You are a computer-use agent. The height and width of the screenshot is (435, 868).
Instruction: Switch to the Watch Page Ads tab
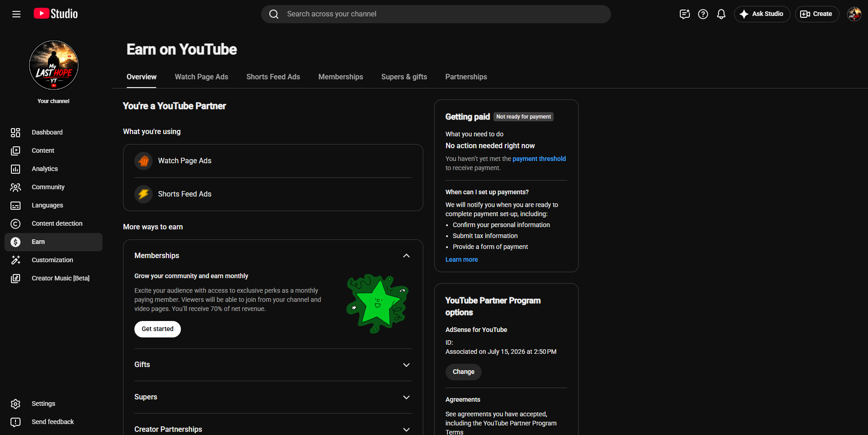point(201,77)
